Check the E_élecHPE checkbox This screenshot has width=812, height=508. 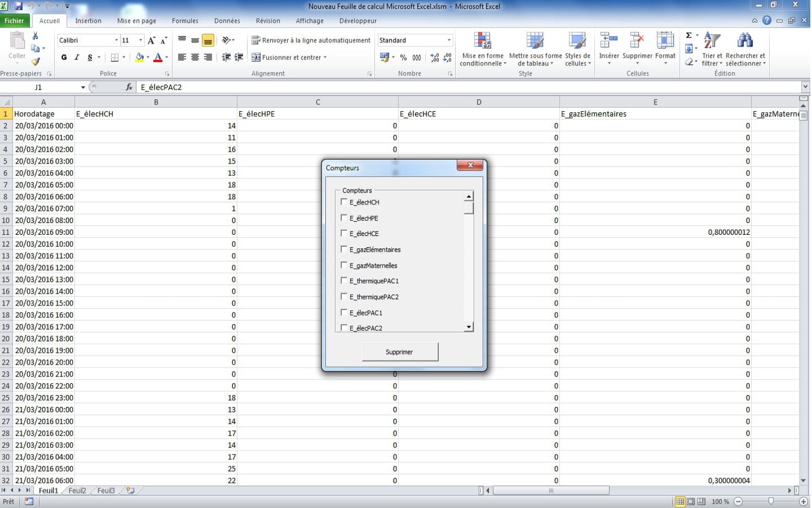tap(344, 217)
